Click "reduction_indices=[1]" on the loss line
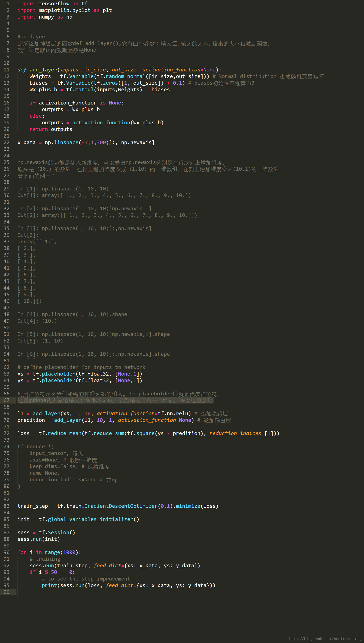The image size is (364, 643). 242,434
